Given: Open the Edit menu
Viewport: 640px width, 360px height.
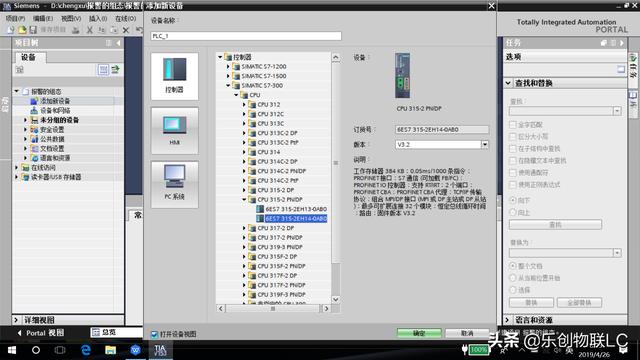Looking at the screenshot, I should pos(43,18).
